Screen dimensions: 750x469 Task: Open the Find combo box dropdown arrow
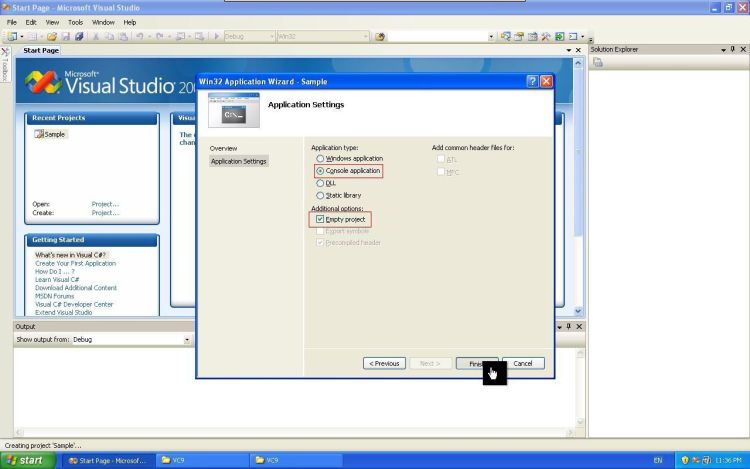click(x=491, y=36)
